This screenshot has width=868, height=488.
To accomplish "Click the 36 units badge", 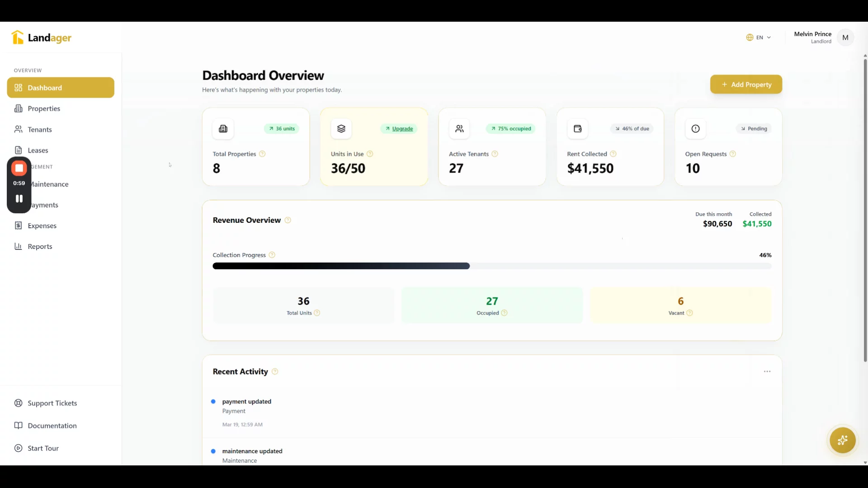I will pos(281,129).
